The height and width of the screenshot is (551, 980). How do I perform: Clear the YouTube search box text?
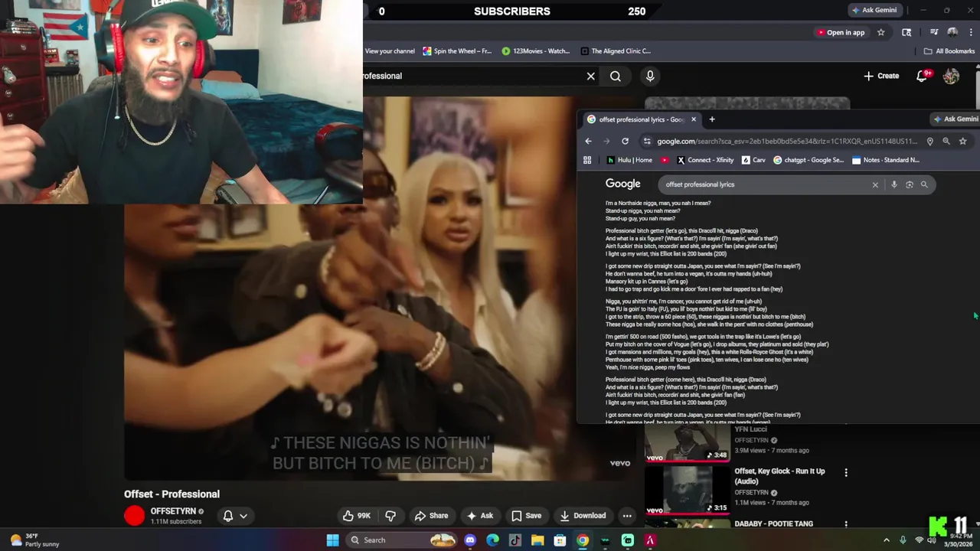tap(591, 76)
